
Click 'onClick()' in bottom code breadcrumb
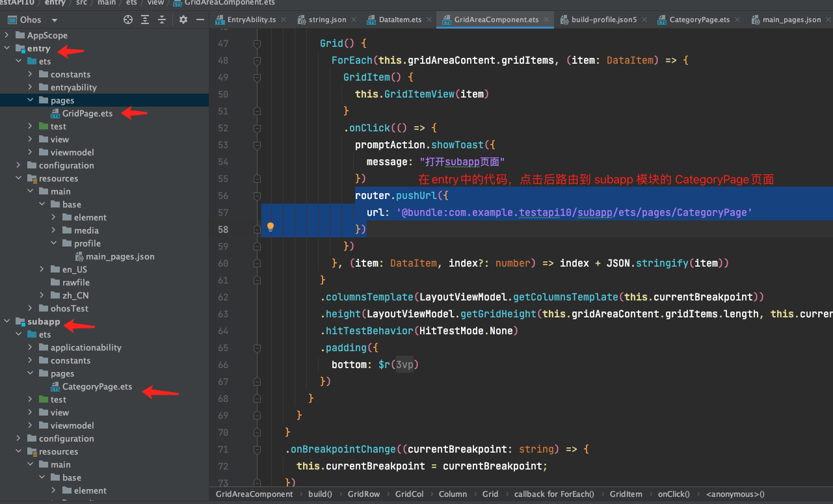tap(674, 494)
